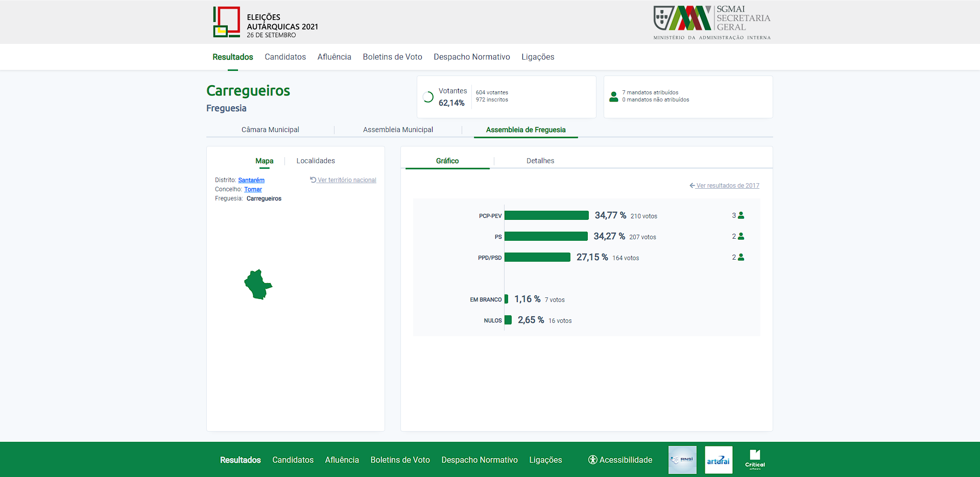Screen dimensions: 980x477
Task: Click the green person icon beside mandatos atribuídos
Action: [x=614, y=96]
